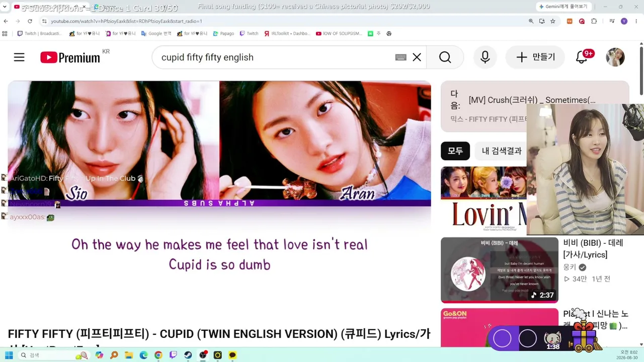Go back in the browser
This screenshot has width=644, height=362.
click(6, 21)
